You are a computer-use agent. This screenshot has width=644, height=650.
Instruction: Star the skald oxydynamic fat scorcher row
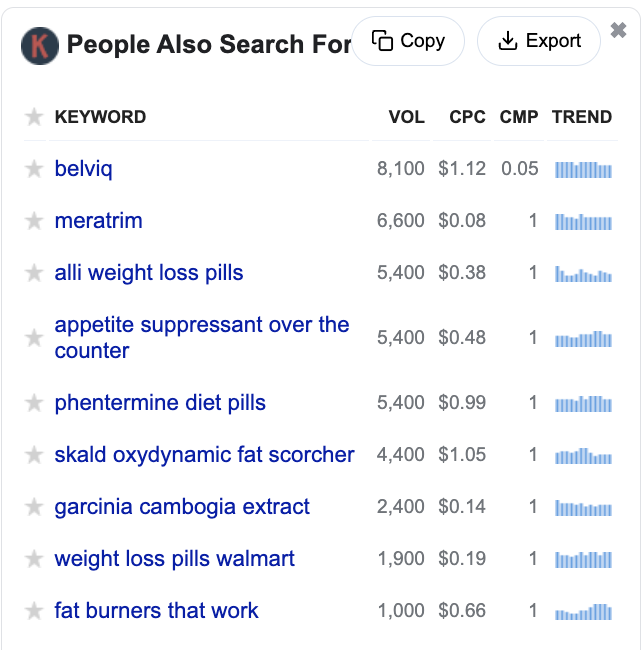point(34,455)
